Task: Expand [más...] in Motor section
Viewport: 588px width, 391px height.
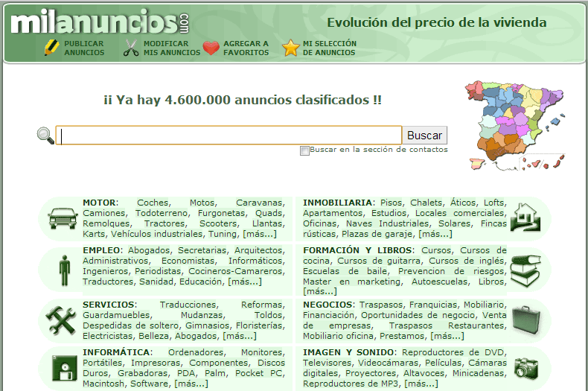Action: (x=260, y=234)
